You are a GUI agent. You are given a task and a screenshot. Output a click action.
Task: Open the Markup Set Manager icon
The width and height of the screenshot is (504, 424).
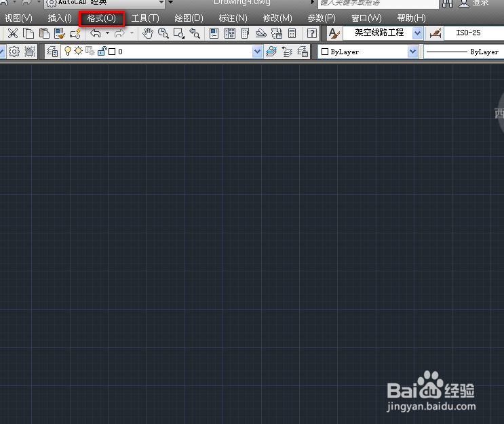[x=277, y=33]
